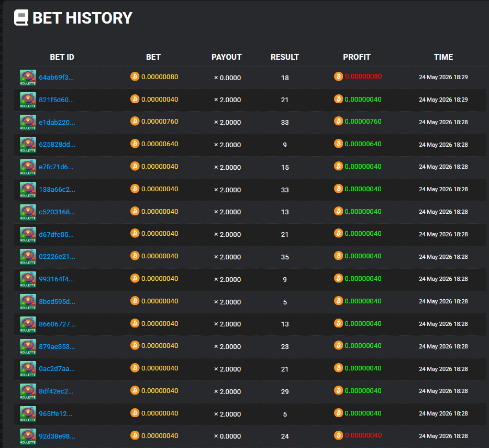The width and height of the screenshot is (489, 448).
Task: Click bitcoin icon beside bet 0.00000760
Action: (135, 121)
